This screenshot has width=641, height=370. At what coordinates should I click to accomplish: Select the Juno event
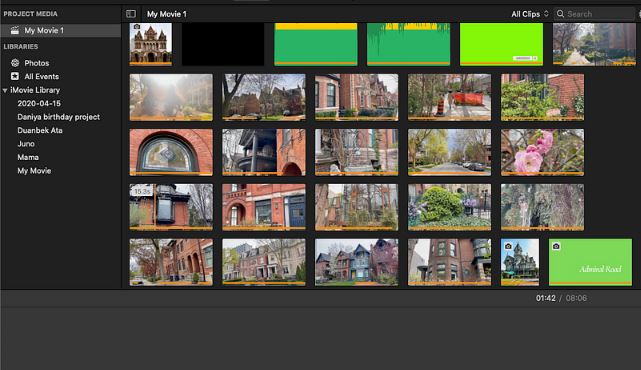(x=26, y=144)
